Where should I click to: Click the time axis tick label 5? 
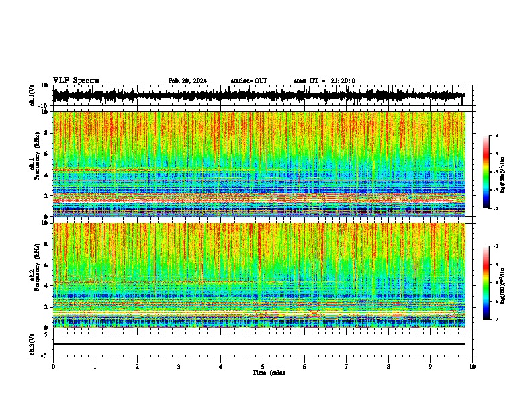263,367
